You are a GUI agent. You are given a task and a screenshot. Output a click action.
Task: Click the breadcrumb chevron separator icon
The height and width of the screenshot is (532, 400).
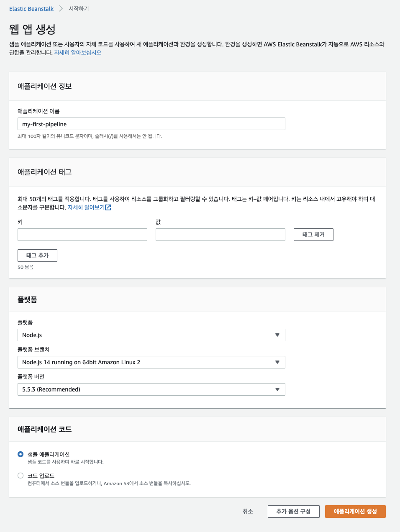[61, 9]
